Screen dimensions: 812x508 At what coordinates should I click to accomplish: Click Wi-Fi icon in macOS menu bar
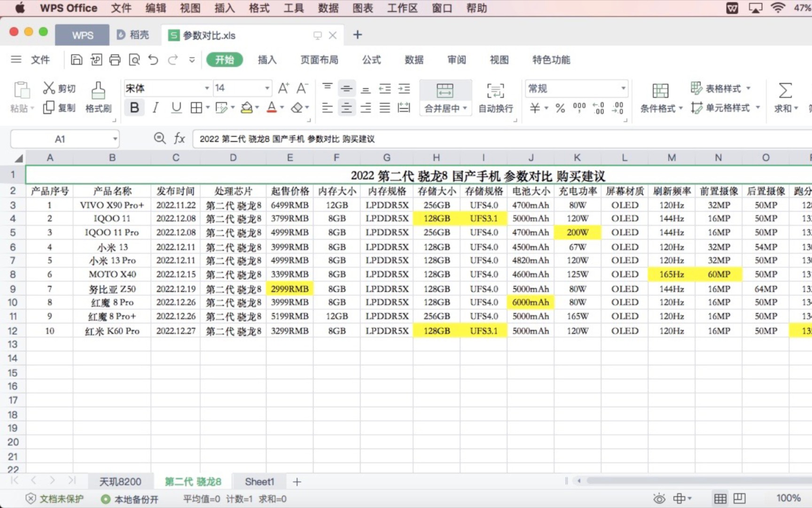pyautogui.click(x=778, y=8)
